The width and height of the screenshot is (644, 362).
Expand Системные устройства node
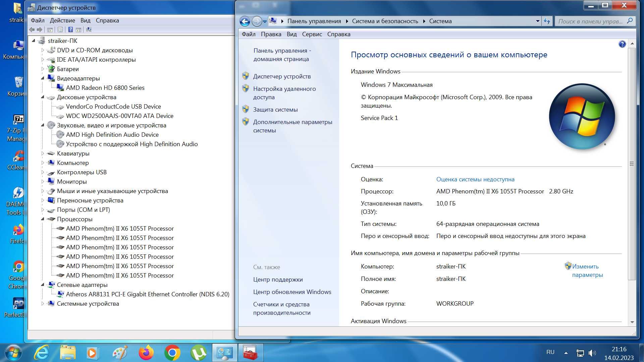pos(43,304)
